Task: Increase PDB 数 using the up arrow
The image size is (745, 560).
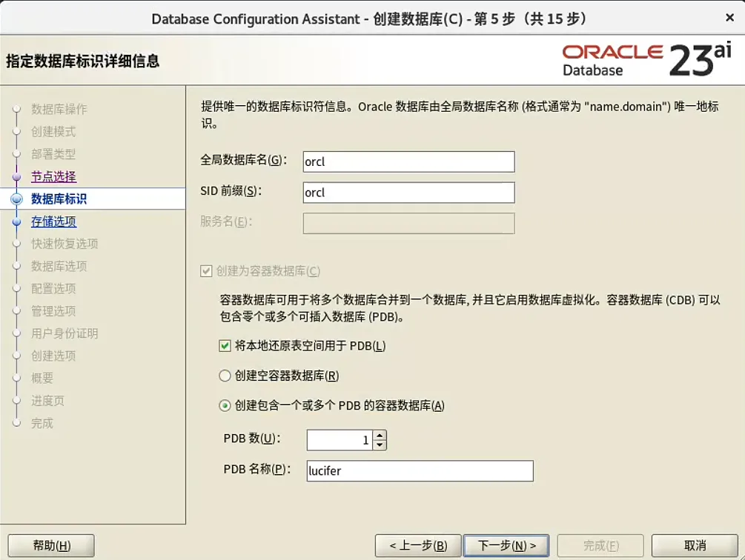Action: click(x=380, y=435)
